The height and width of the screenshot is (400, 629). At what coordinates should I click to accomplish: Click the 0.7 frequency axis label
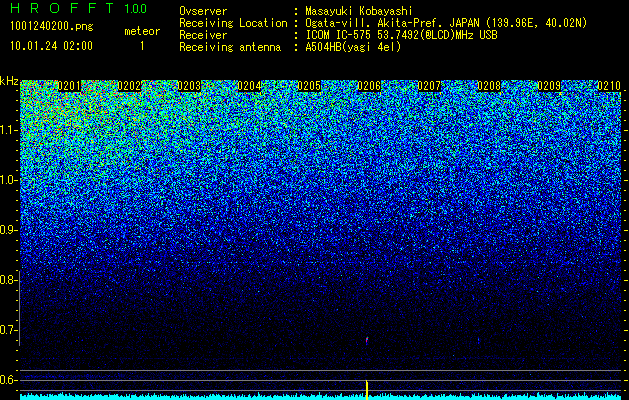[8, 330]
